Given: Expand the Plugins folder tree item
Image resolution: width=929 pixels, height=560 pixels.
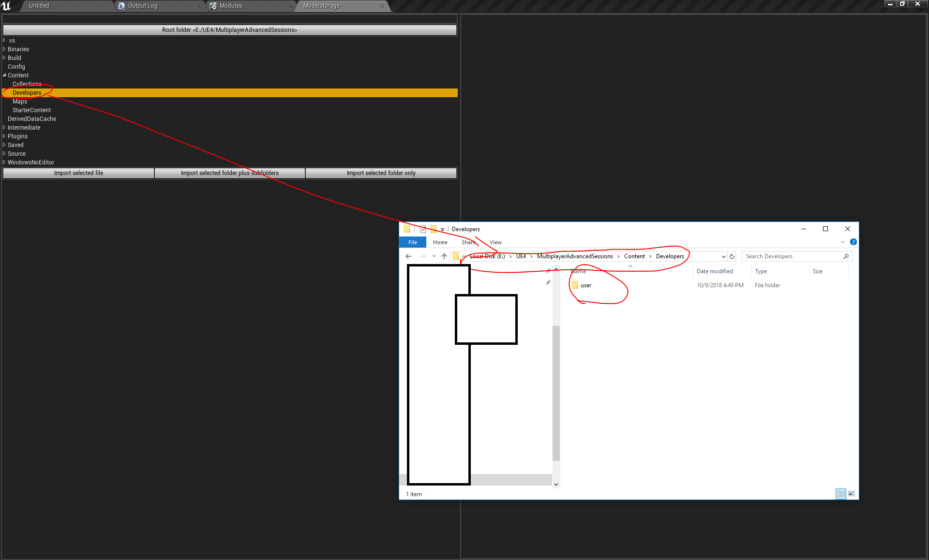Looking at the screenshot, I should 5,136.
